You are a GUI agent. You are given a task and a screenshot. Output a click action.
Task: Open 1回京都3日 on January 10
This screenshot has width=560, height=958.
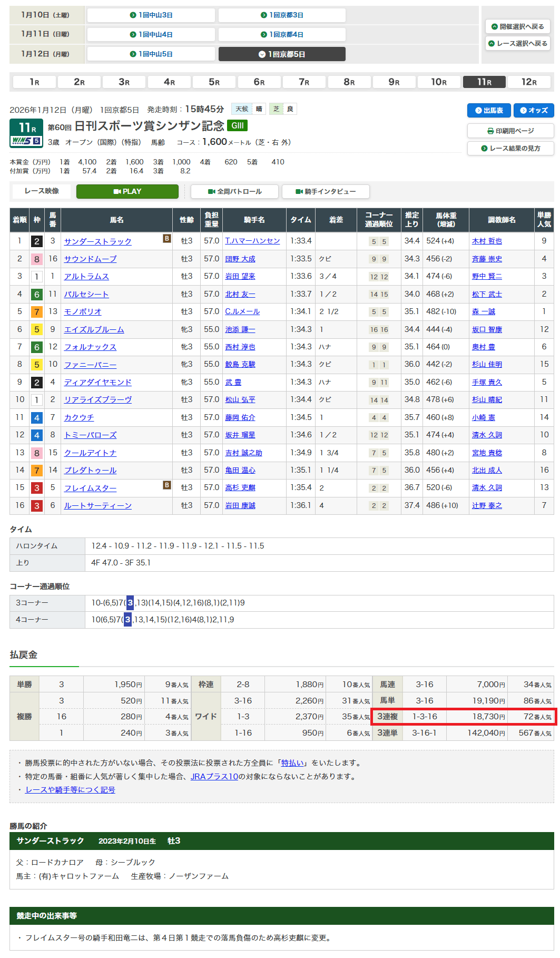tap(282, 15)
